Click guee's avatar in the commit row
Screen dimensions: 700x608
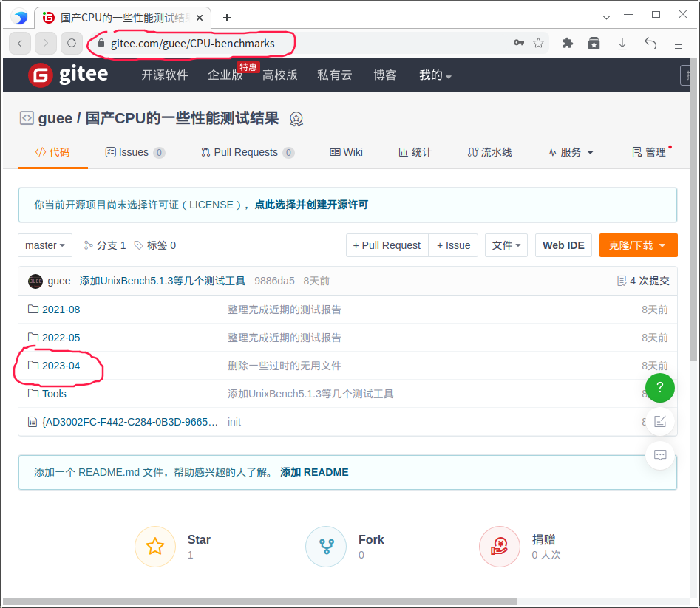35,281
